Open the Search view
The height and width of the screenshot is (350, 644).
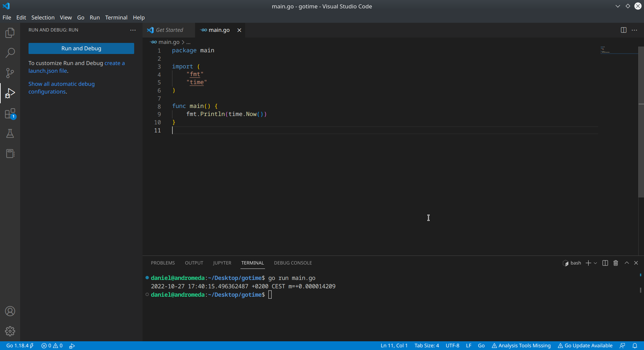click(x=10, y=53)
